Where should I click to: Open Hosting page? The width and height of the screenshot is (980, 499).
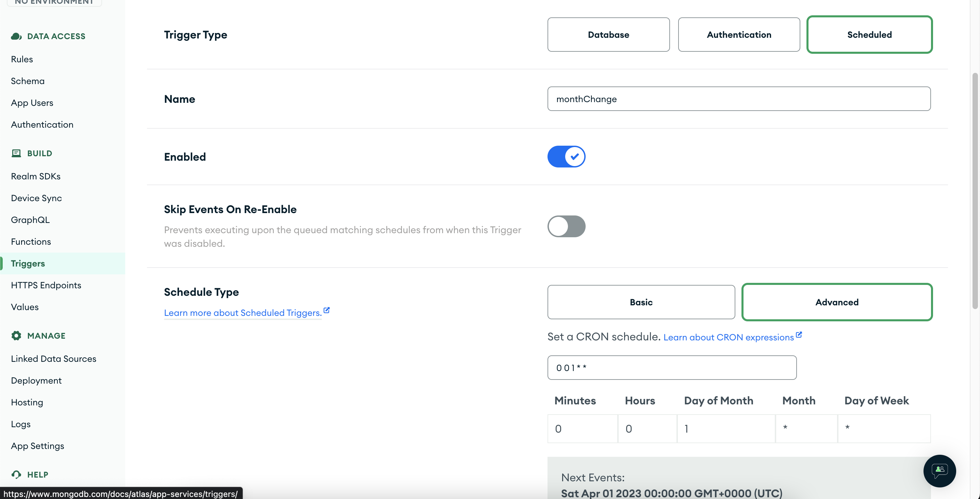click(27, 402)
